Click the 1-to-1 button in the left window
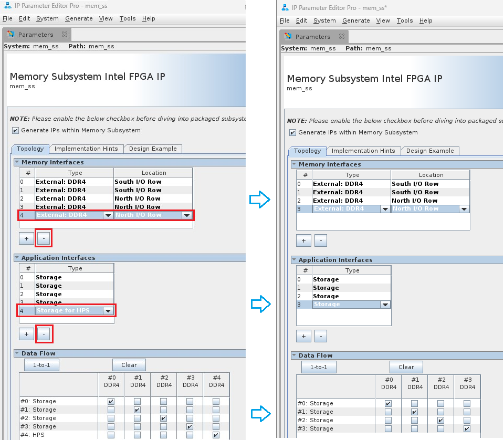 tap(41, 365)
